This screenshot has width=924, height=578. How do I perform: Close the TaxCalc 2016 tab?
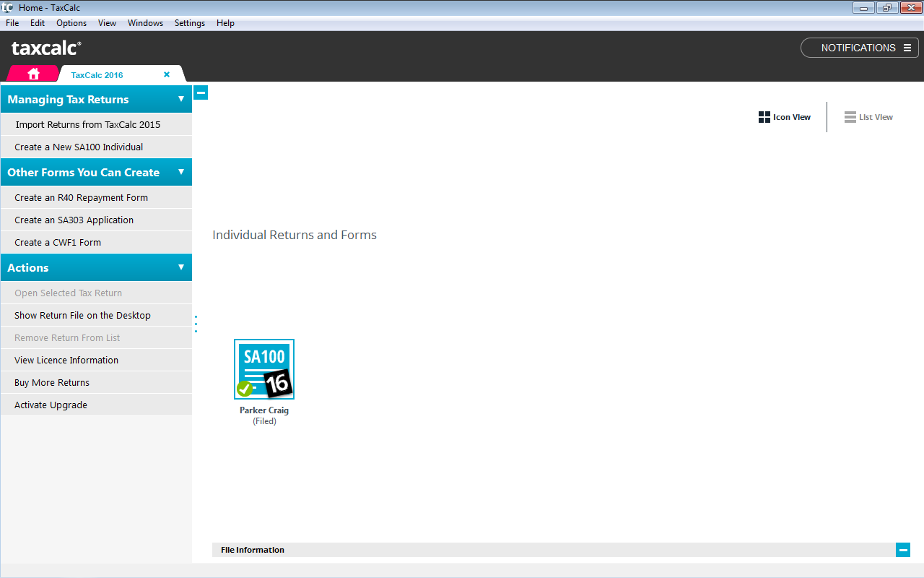click(167, 74)
